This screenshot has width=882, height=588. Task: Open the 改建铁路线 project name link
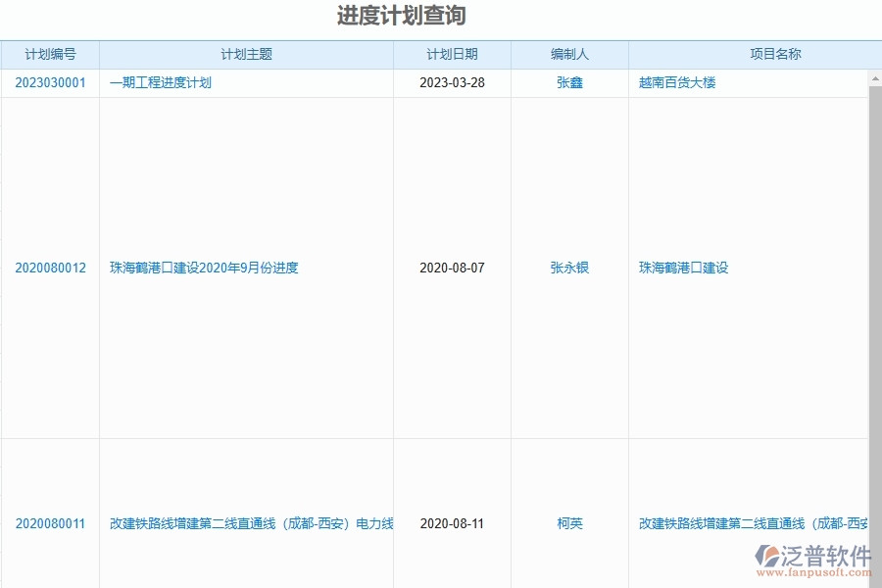click(749, 523)
